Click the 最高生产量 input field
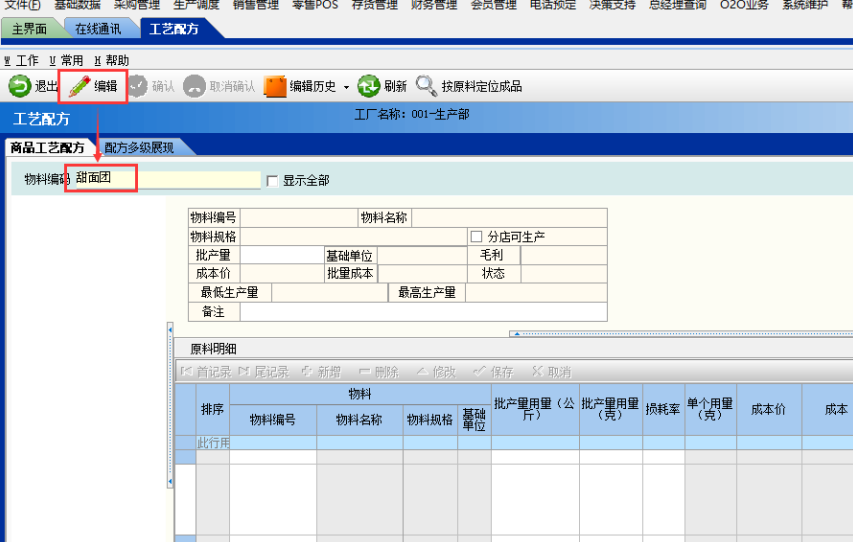 point(536,293)
